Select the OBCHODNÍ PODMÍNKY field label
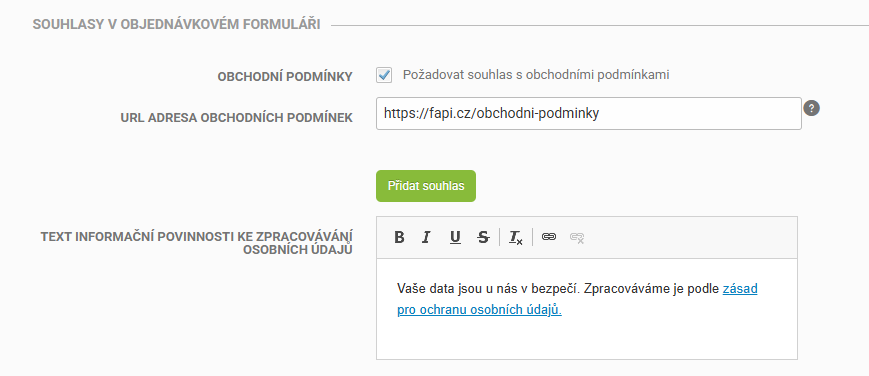The image size is (869, 376). point(285,77)
